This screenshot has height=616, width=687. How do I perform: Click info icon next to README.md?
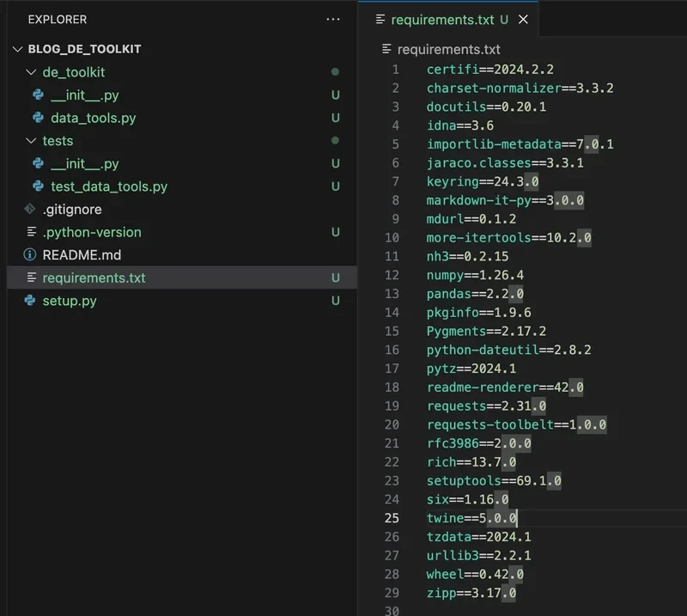(30, 254)
